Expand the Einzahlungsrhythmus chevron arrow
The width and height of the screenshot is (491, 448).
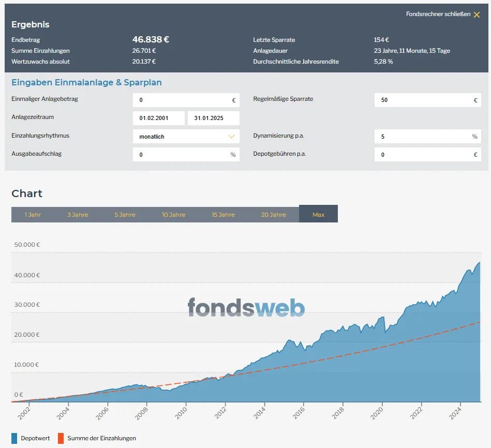(231, 137)
